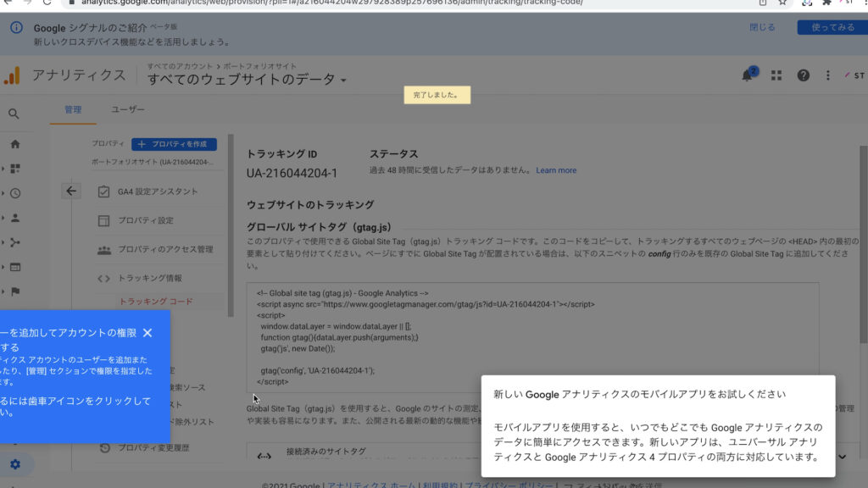Open the すべてのウェブサイトのデータ view selector
868x488 pixels.
pyautogui.click(x=247, y=80)
